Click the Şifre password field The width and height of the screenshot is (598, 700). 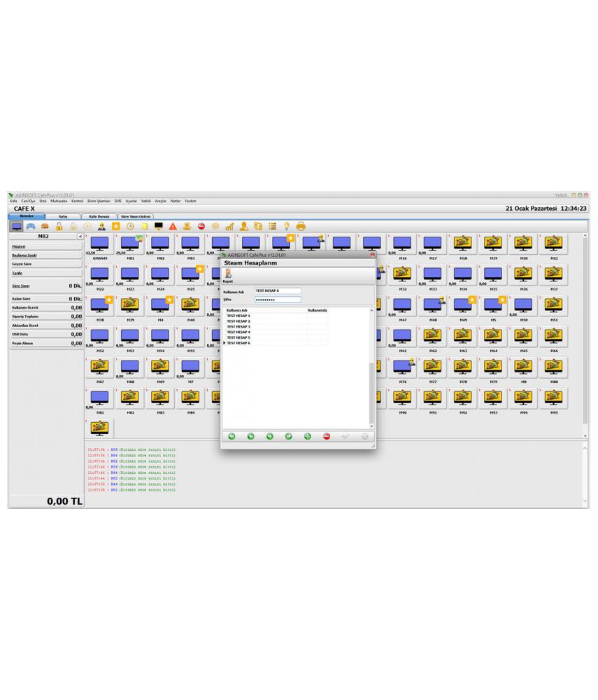[278, 300]
